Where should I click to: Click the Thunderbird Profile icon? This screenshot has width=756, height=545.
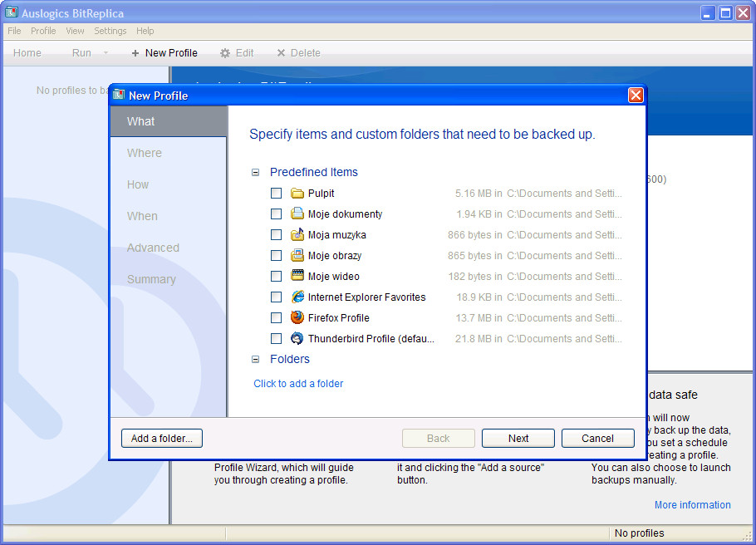[x=297, y=339]
